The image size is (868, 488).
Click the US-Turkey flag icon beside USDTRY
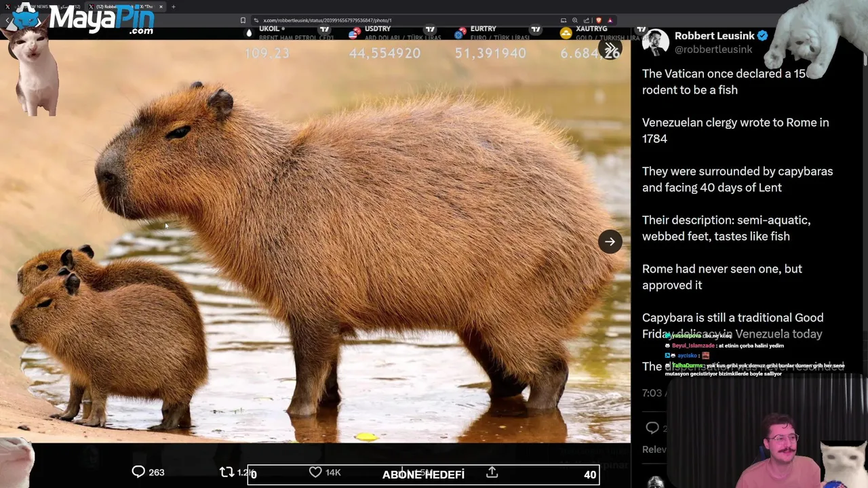(x=355, y=33)
